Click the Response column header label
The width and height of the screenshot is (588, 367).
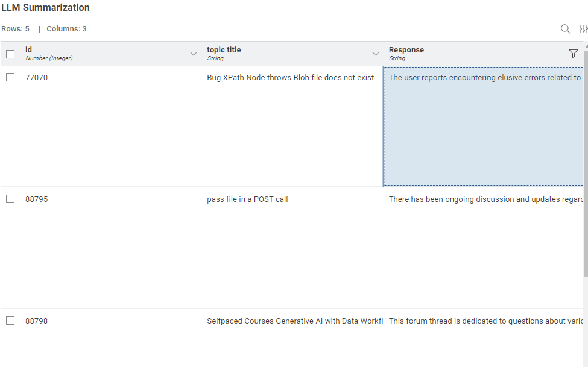[406, 50]
